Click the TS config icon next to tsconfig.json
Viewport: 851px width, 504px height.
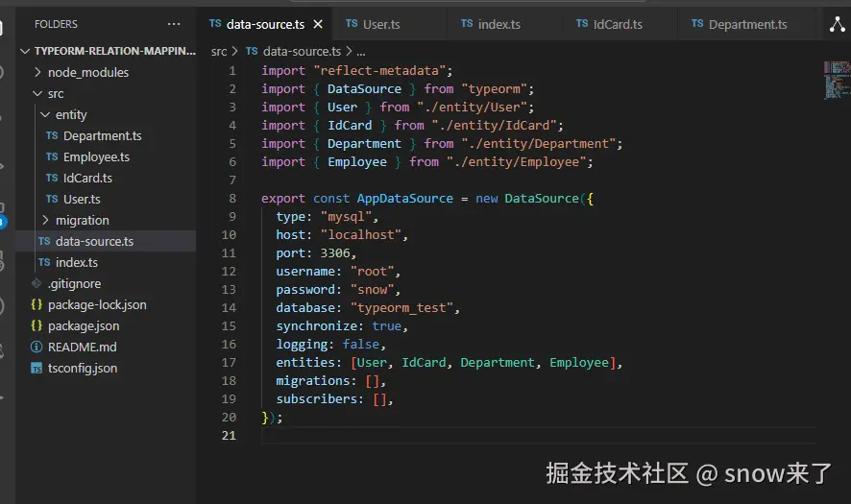[36, 369]
